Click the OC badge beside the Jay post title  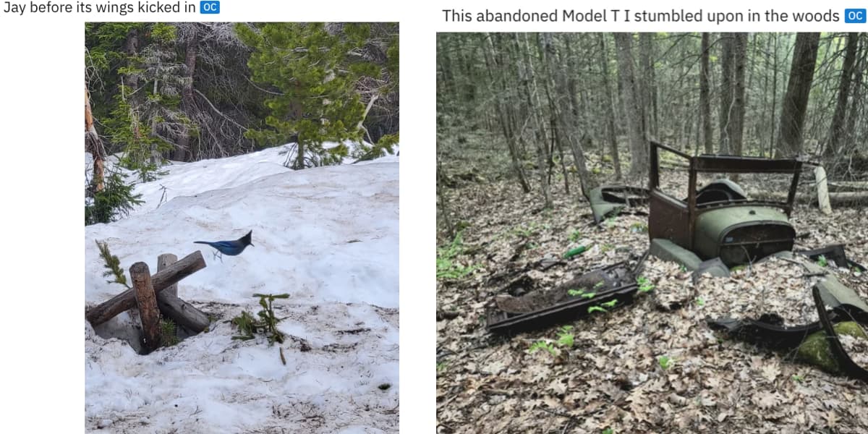[210, 7]
